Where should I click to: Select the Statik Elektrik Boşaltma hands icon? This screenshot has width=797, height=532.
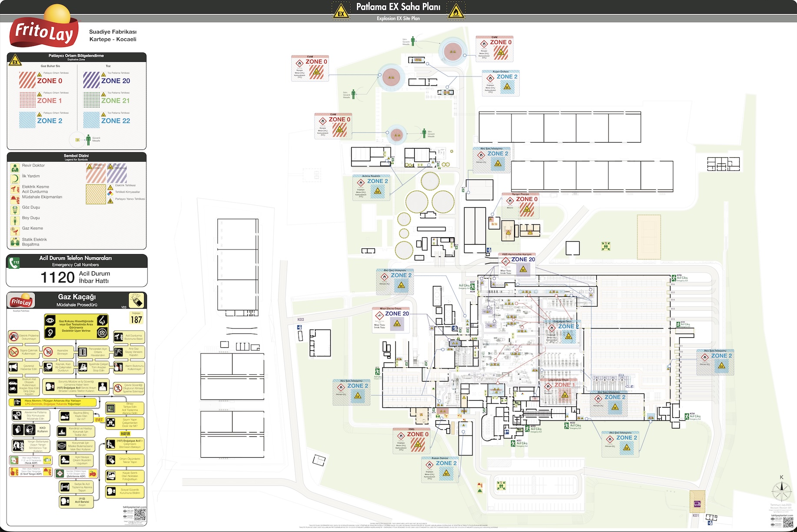15,242
